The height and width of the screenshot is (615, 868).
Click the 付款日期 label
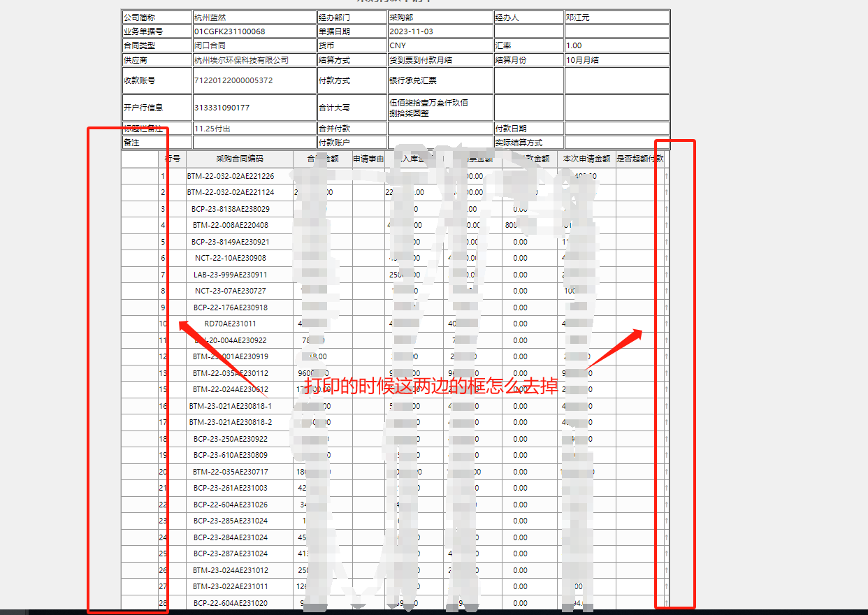[x=511, y=129]
